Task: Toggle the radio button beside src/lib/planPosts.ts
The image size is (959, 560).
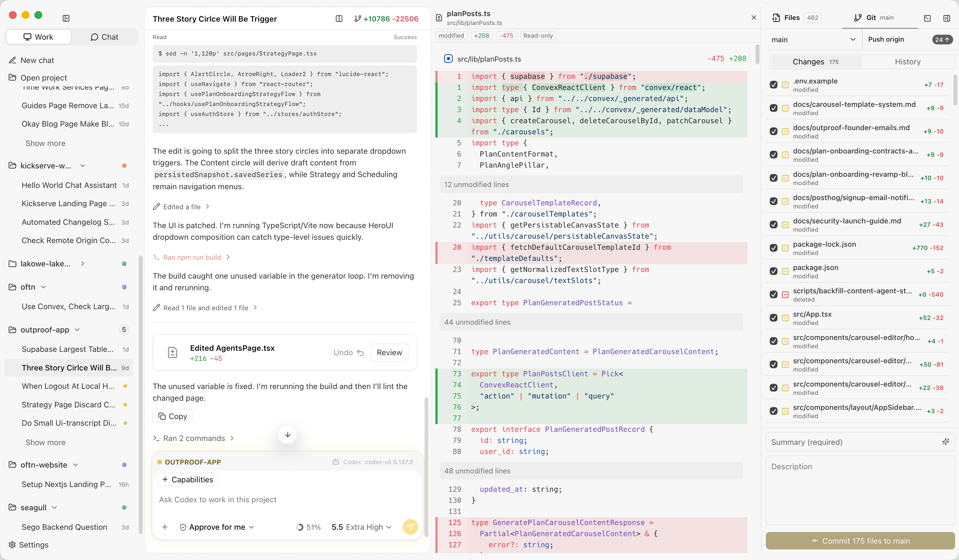Action: point(448,59)
